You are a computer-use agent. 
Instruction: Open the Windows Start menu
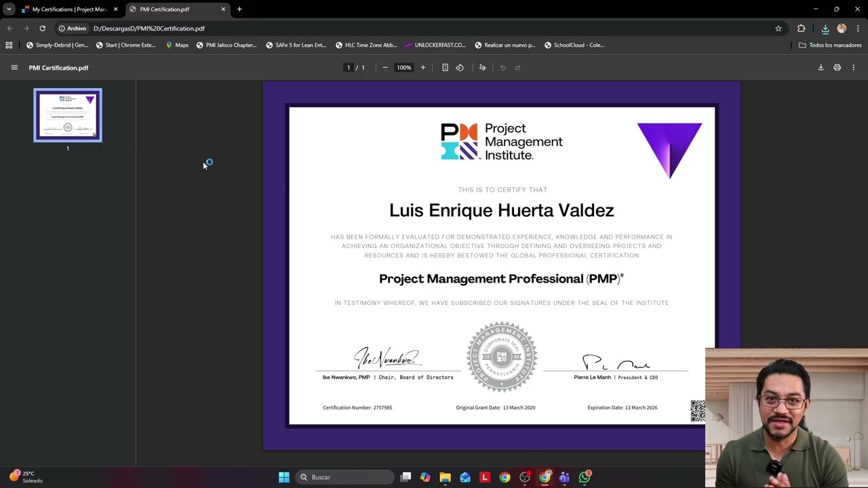click(x=284, y=477)
